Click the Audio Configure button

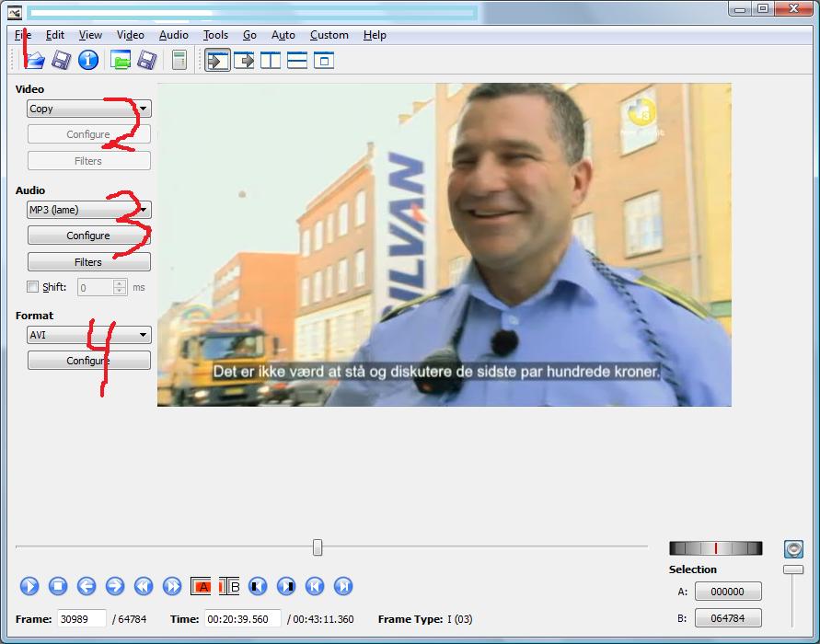coord(89,236)
